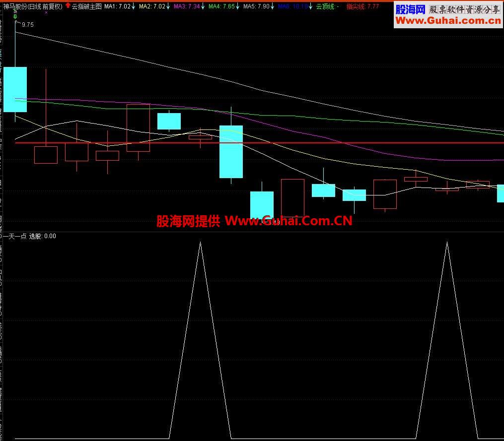Select the stock title 神马股份(日线.前复权)
The width and height of the screenshot is (504, 441).
[33, 6]
